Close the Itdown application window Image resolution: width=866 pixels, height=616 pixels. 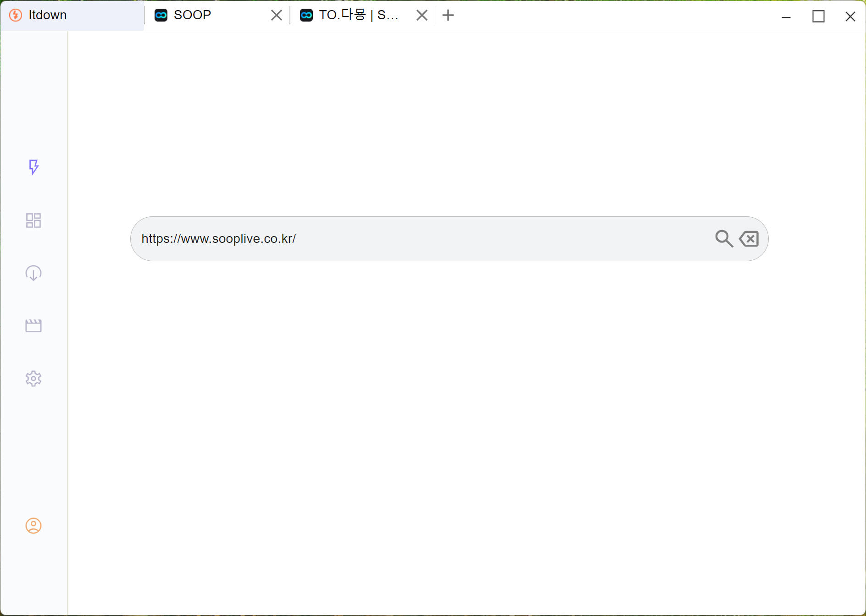tap(850, 16)
